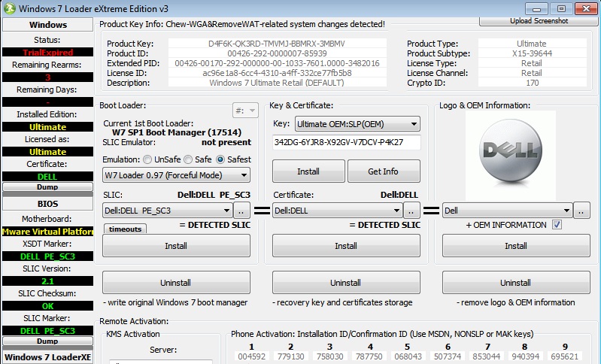The height and width of the screenshot is (364, 601).
Task: Uninstall the boot loader, restoring the original boot manager
Action: (176, 282)
